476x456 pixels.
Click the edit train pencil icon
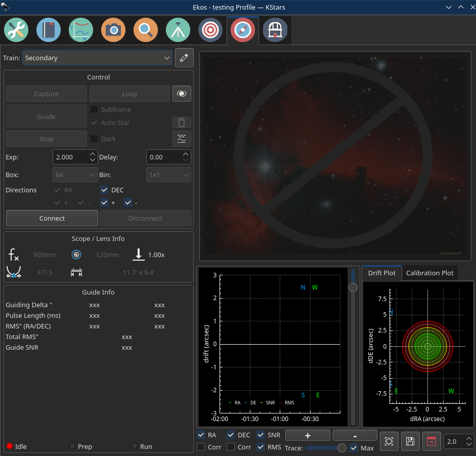point(184,58)
